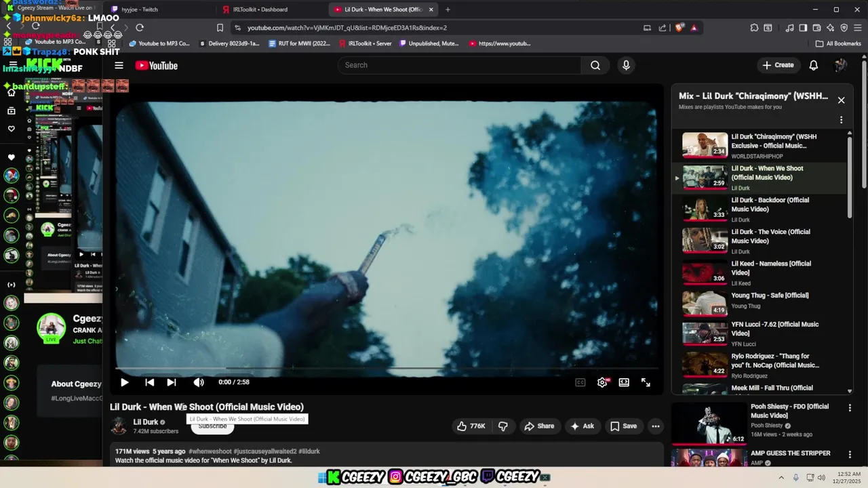868x488 pixels.
Task: Open the Brave wallet icon
Action: pos(816,28)
